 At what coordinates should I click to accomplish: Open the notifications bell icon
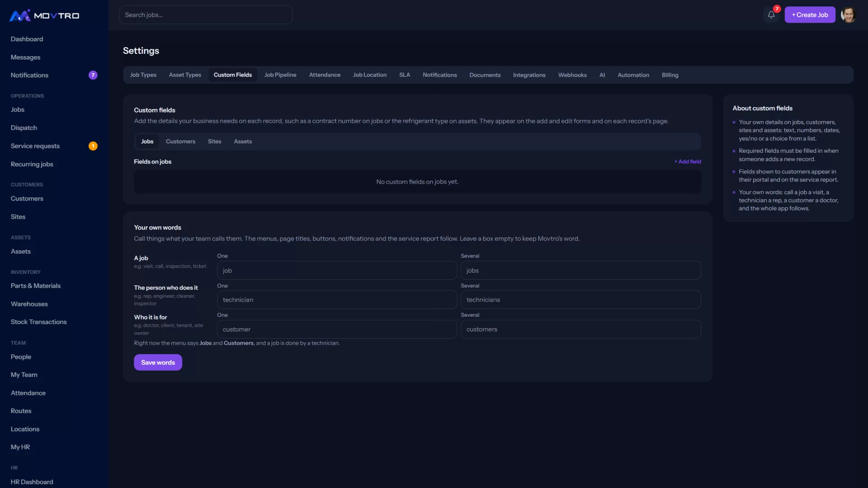point(771,15)
